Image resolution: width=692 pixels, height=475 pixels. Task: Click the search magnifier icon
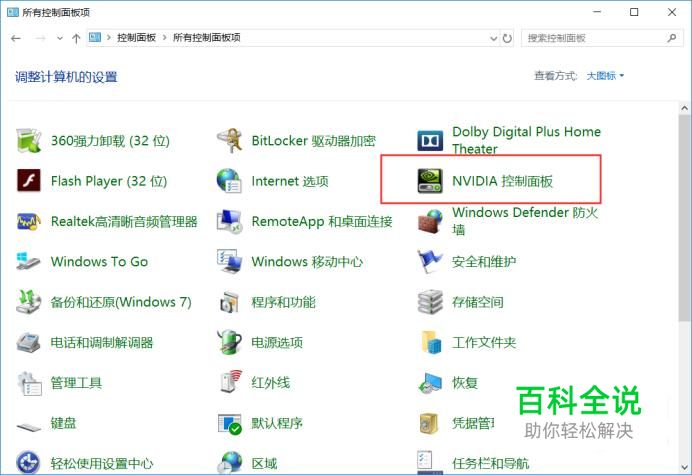pos(672,38)
